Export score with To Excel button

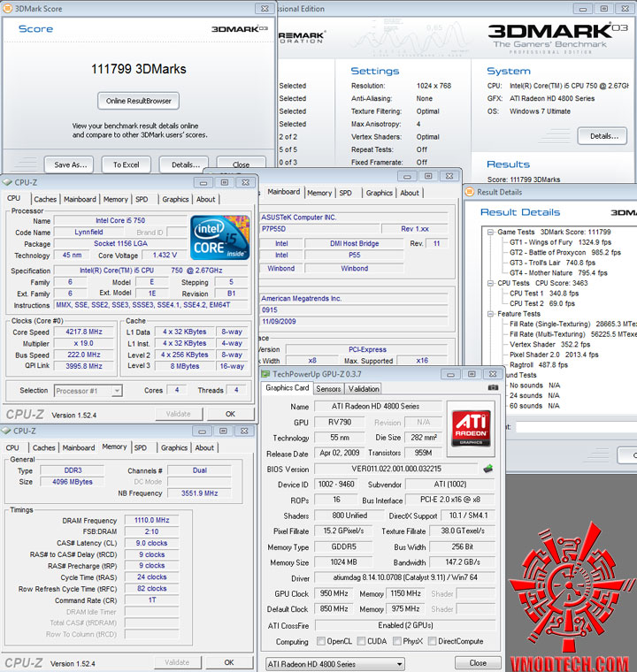click(127, 164)
